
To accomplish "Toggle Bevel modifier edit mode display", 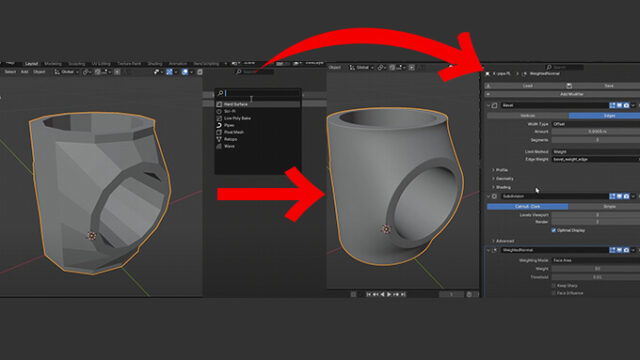I will 612,105.
